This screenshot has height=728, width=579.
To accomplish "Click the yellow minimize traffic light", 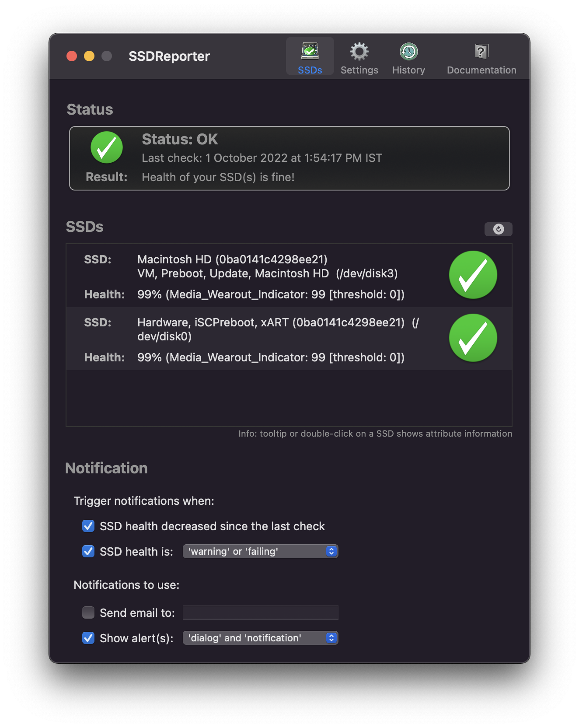I will (x=89, y=56).
